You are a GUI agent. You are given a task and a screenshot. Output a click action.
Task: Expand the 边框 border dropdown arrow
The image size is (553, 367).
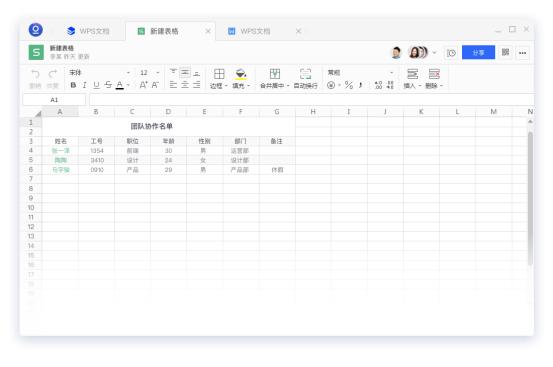226,86
